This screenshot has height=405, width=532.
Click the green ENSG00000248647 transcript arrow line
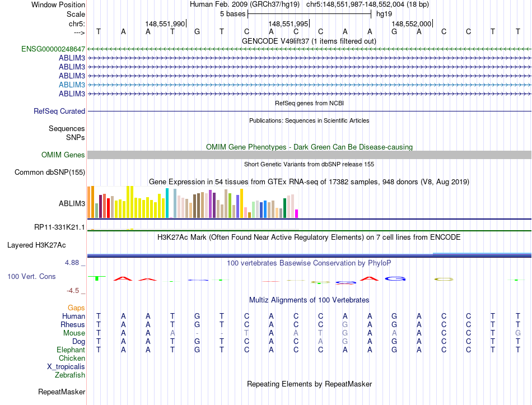pos(309,49)
